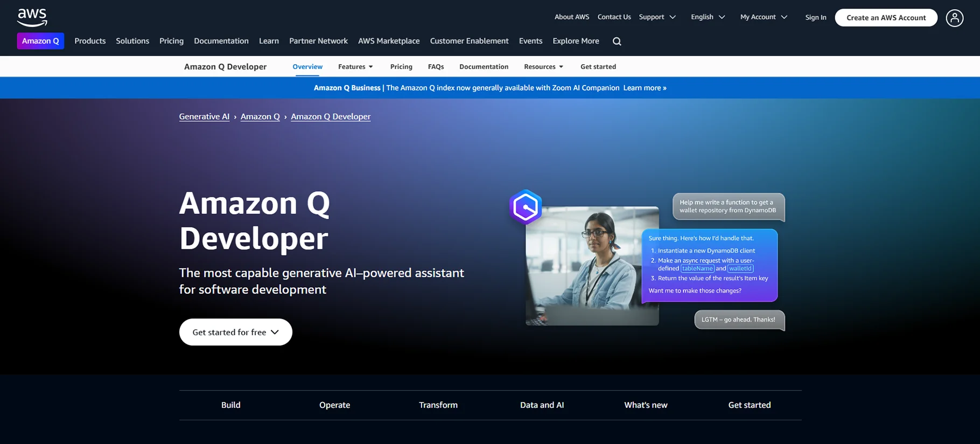This screenshot has height=444, width=980.
Task: Click the 'LGTM – go ahead. Thanks!' chat bubble
Action: pos(739,320)
